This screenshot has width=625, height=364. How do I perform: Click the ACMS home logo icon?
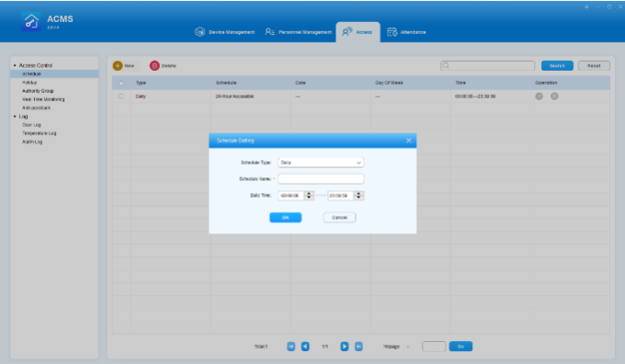pos(30,21)
